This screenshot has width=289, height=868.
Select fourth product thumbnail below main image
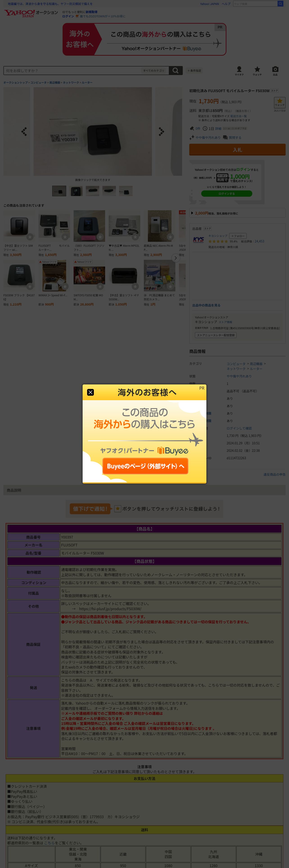tap(109, 191)
